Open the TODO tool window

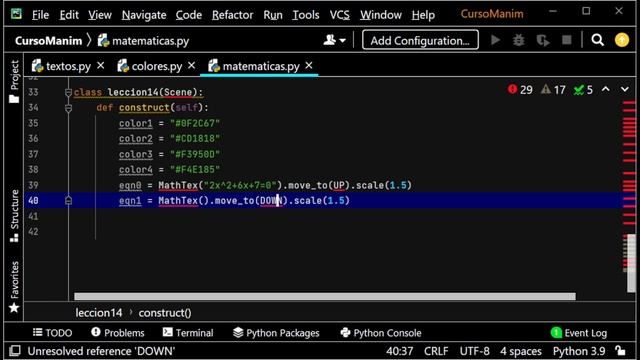tap(52, 333)
